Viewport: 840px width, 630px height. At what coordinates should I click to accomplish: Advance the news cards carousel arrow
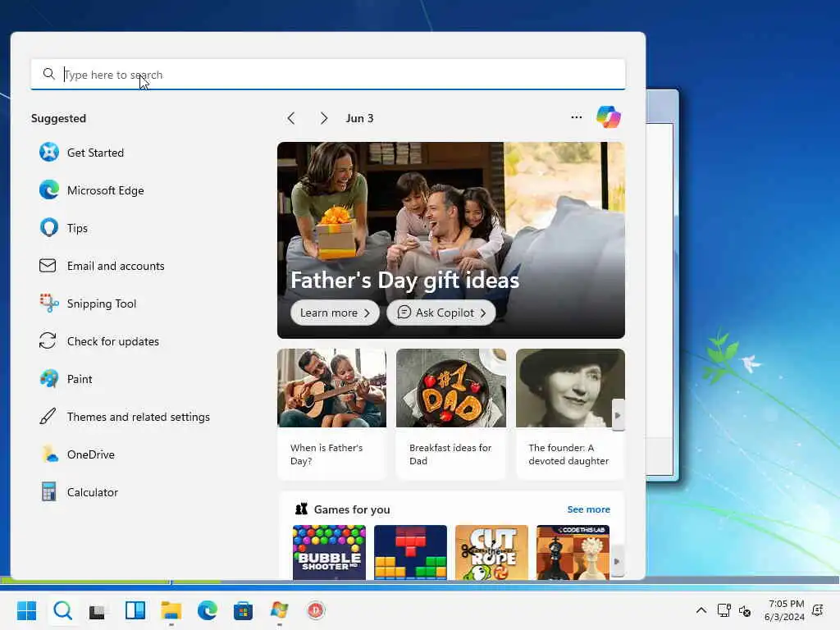618,415
